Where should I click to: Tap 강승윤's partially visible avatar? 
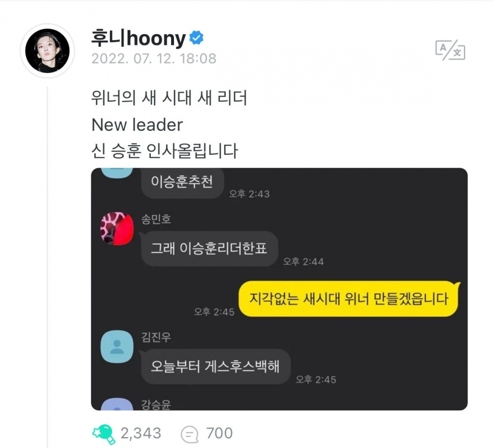(x=117, y=404)
